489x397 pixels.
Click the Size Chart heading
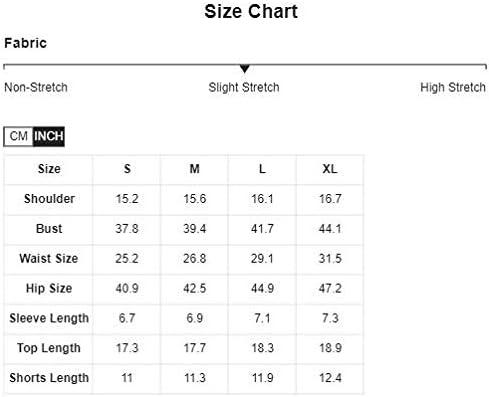(251, 12)
